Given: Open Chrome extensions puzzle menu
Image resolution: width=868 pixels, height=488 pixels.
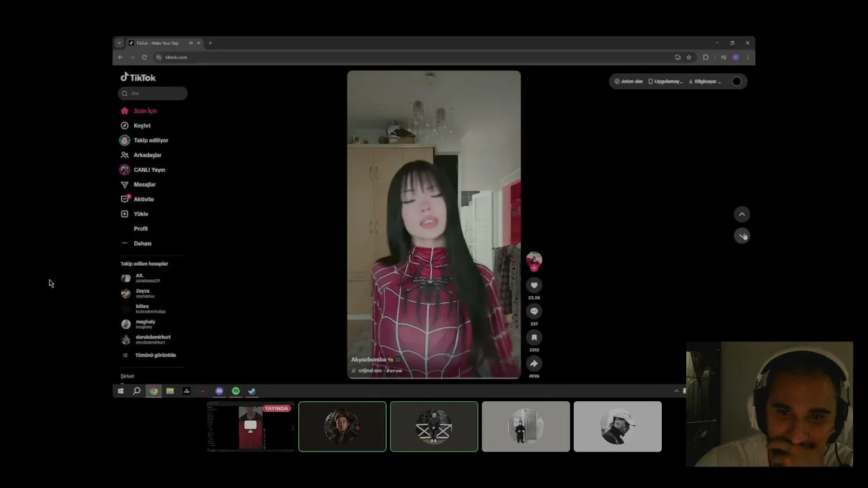Looking at the screenshot, I should [x=705, y=57].
